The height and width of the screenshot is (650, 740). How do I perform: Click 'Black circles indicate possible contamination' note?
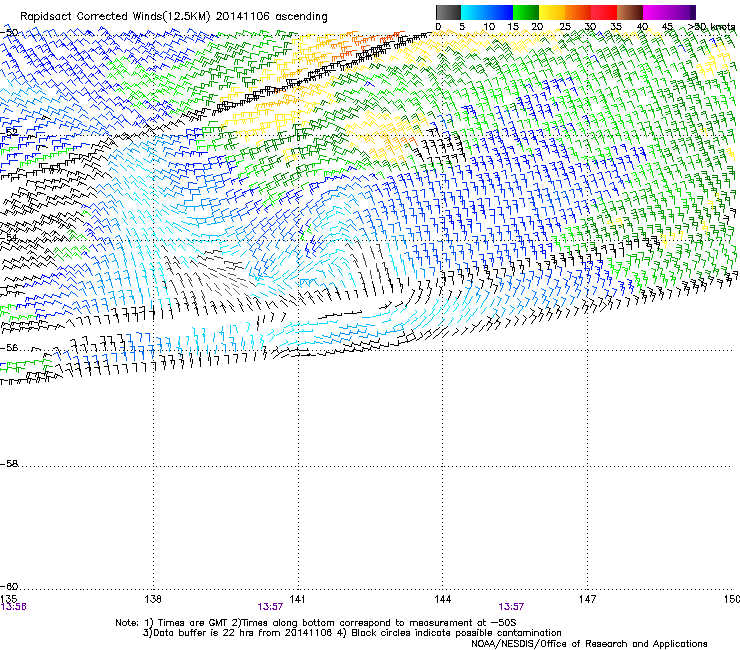click(x=456, y=633)
